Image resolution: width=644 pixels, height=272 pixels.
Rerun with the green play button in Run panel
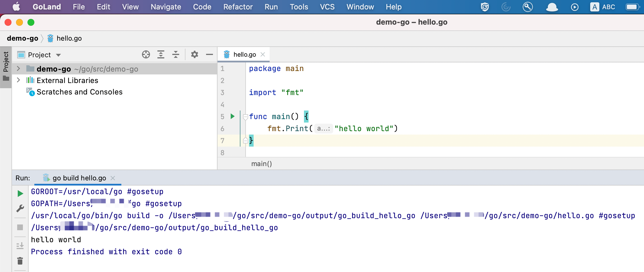pyautogui.click(x=20, y=194)
